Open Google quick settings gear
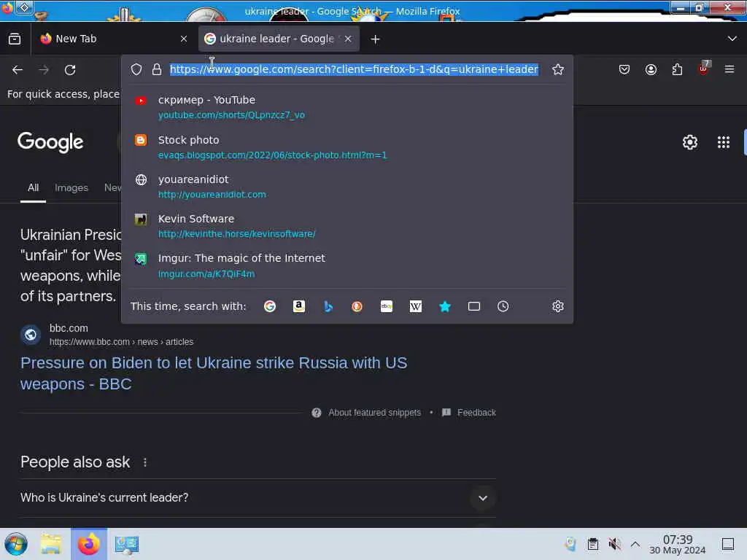The height and width of the screenshot is (560, 747). click(x=690, y=142)
